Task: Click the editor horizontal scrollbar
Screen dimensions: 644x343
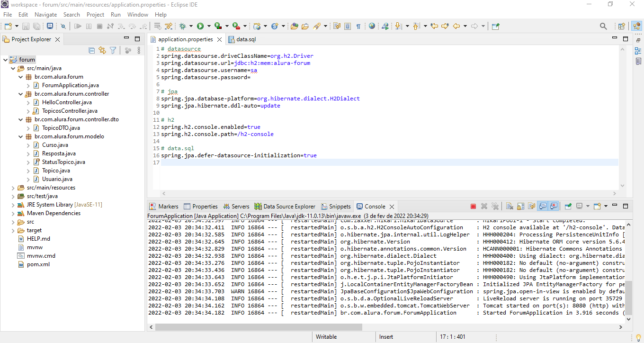Action: (389, 193)
